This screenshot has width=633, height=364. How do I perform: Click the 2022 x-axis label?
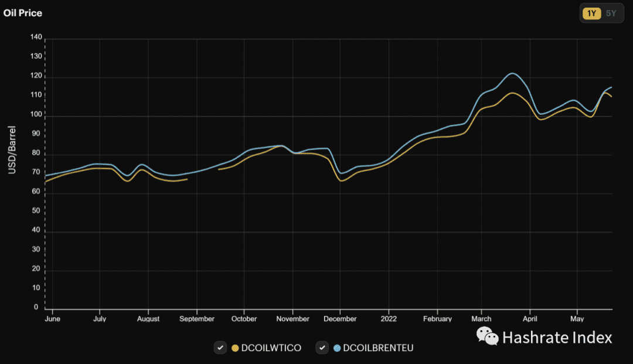(389, 319)
